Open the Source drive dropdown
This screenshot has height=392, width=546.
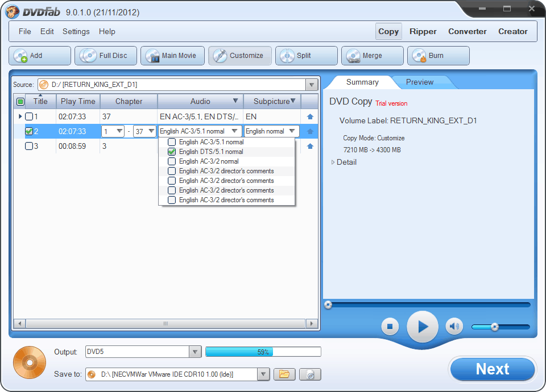312,85
